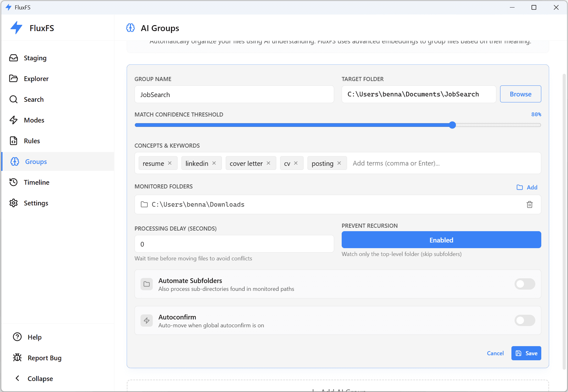This screenshot has width=568, height=392.
Task: Collapse the sidebar
Action: click(40, 378)
